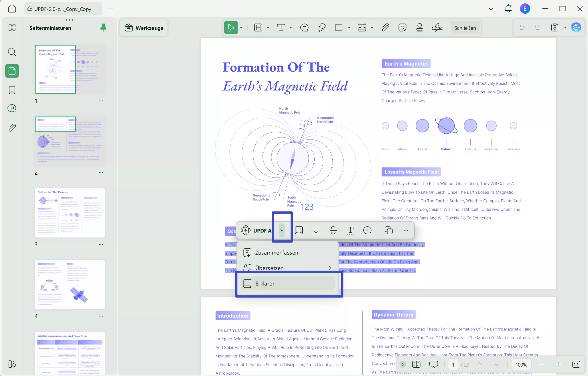Click UPDF AI button in floating toolbar

(256, 231)
